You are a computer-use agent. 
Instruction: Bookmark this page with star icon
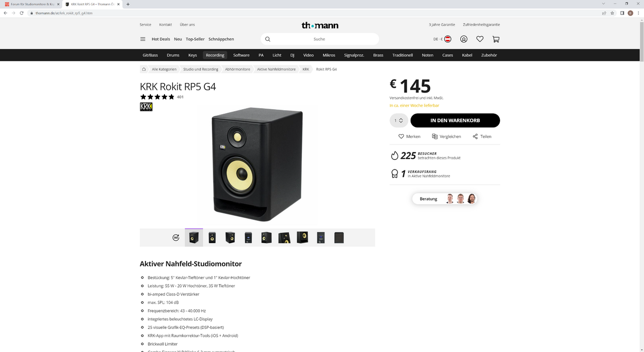tap(612, 13)
